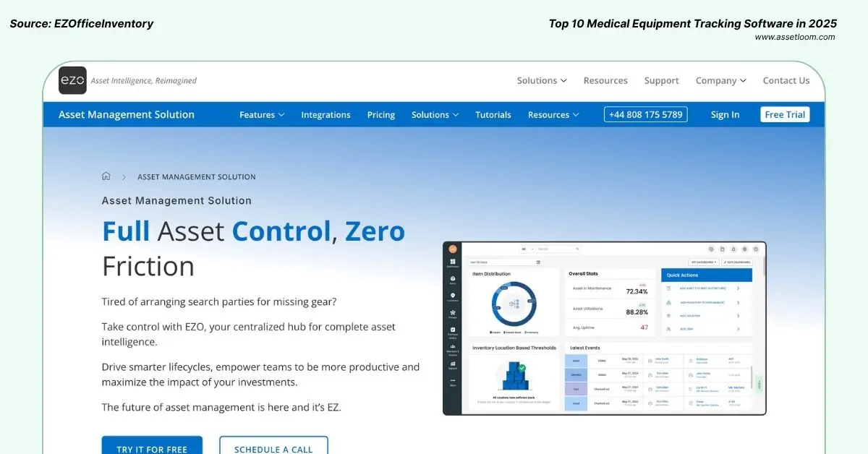Click the EZO logo

pos(72,80)
